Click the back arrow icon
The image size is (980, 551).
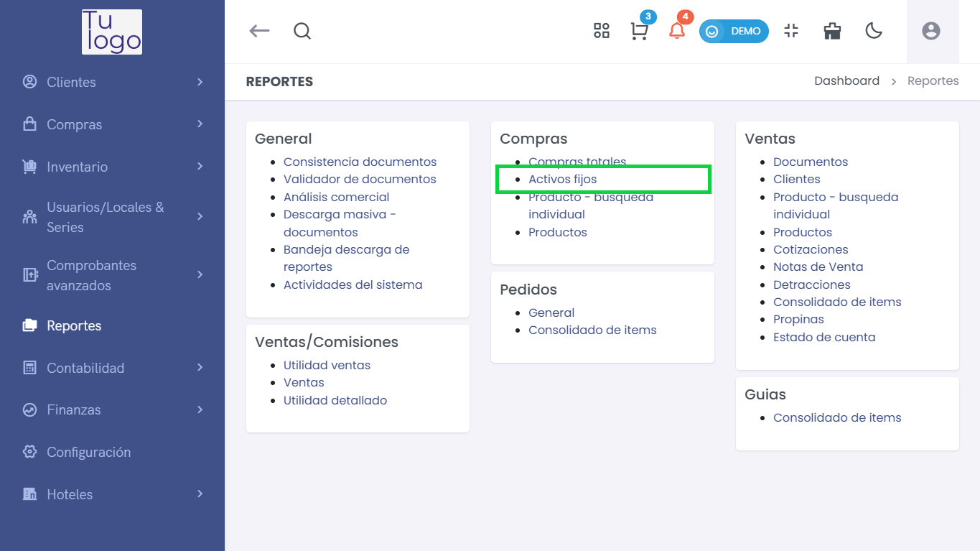tap(259, 31)
